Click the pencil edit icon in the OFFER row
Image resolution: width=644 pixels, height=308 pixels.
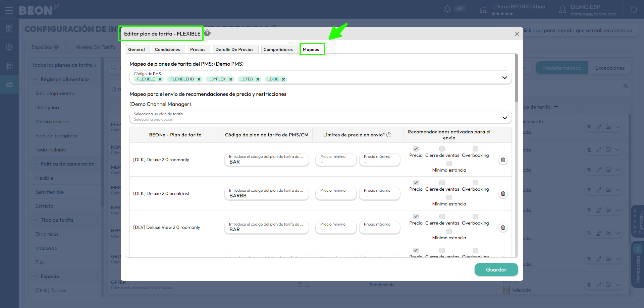coord(599,285)
